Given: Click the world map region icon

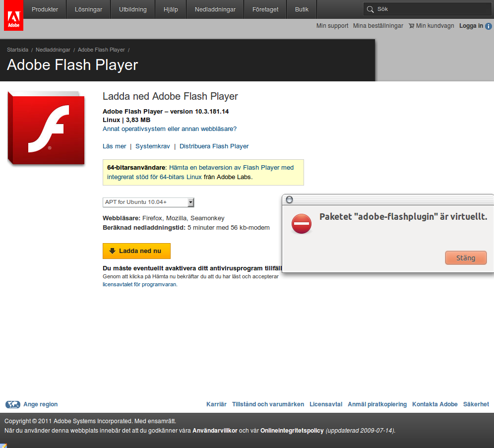Looking at the screenshot, I should 13,404.
